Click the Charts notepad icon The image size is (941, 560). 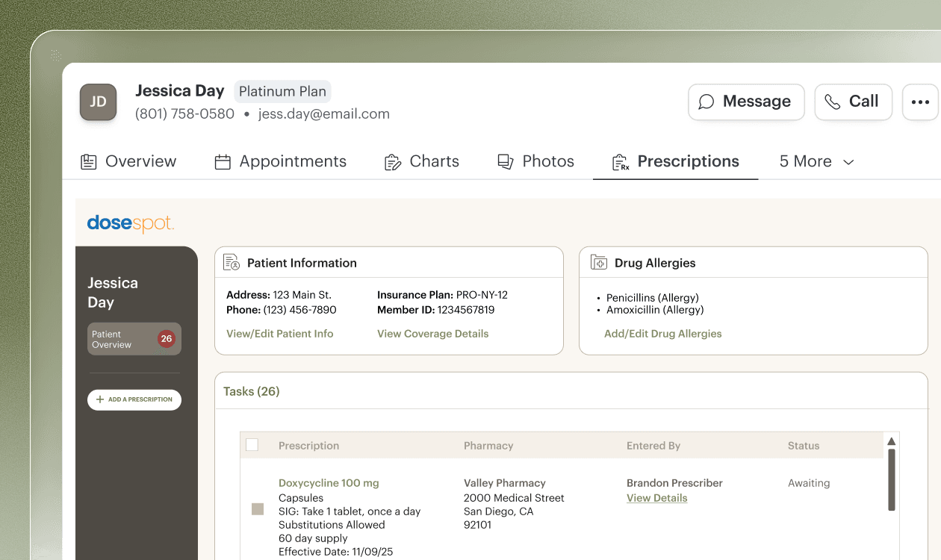tap(393, 162)
